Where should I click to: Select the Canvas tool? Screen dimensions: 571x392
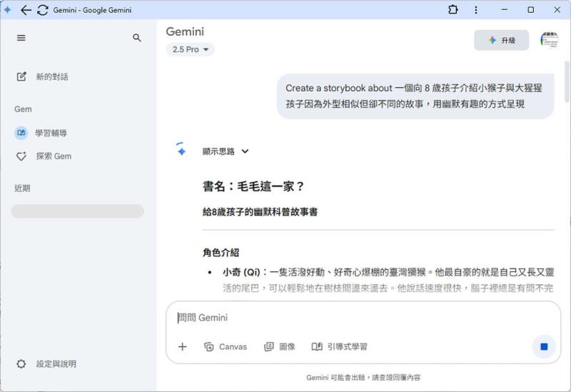pos(226,347)
